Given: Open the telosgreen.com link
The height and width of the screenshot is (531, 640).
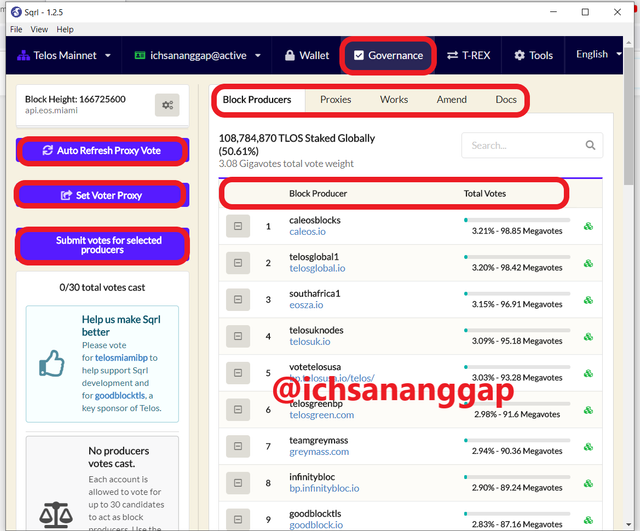Looking at the screenshot, I should pyautogui.click(x=322, y=415).
